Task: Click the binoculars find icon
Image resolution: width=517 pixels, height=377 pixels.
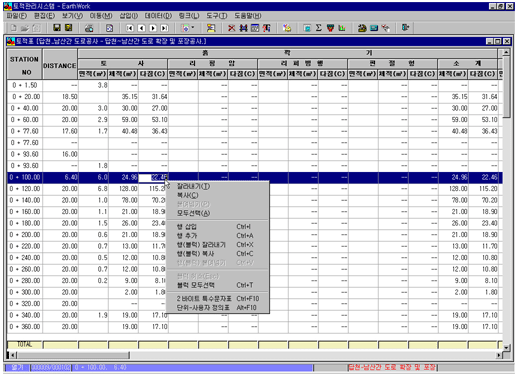Action: pyautogui.click(x=243, y=28)
